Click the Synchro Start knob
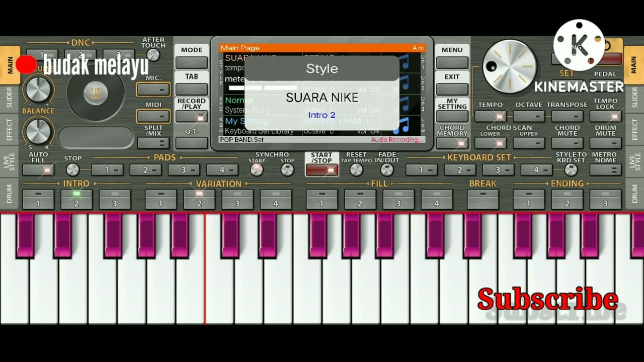The width and height of the screenshot is (644, 362). 257,170
